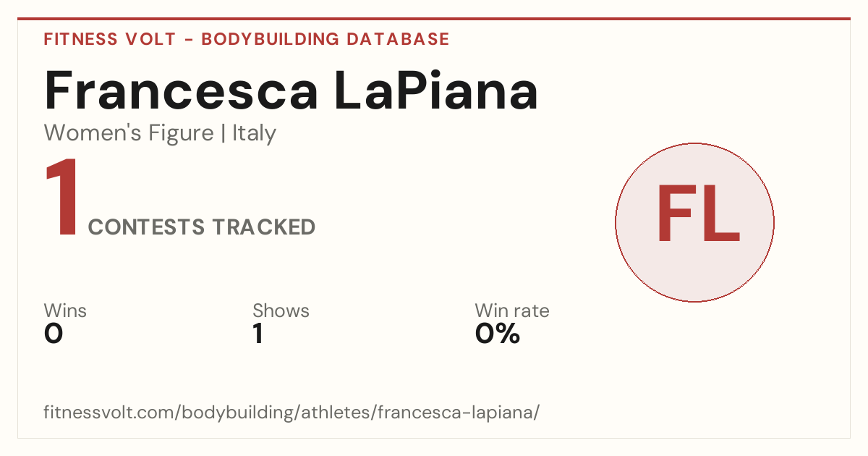Select the Wins stat label
Image resolution: width=868 pixels, height=456 pixels.
tap(65, 311)
